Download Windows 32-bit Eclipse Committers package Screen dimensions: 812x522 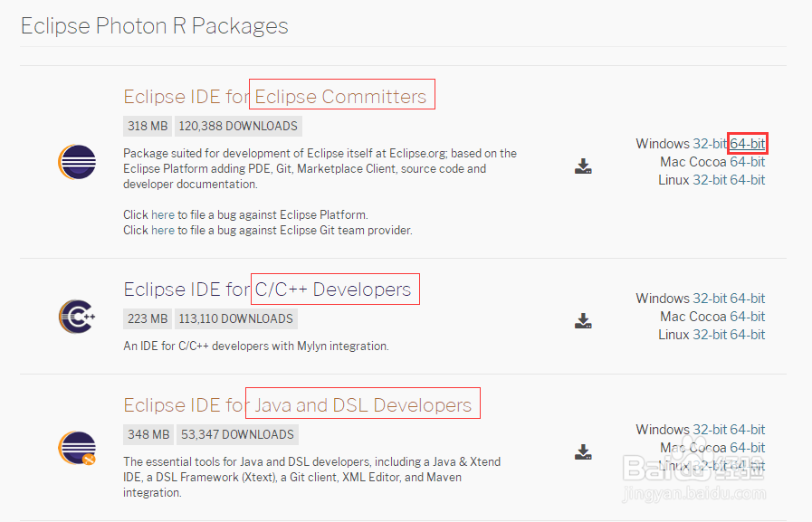pos(710,144)
